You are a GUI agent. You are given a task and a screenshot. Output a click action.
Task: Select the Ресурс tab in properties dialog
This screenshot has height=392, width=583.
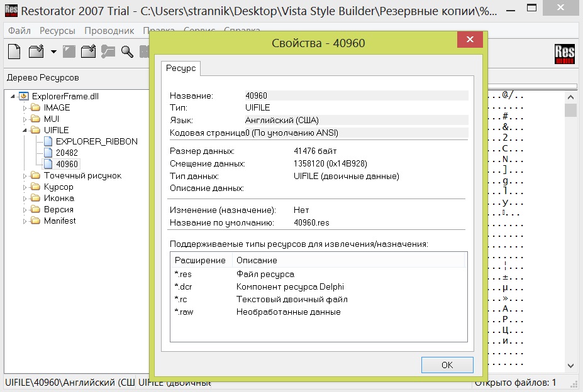click(180, 68)
